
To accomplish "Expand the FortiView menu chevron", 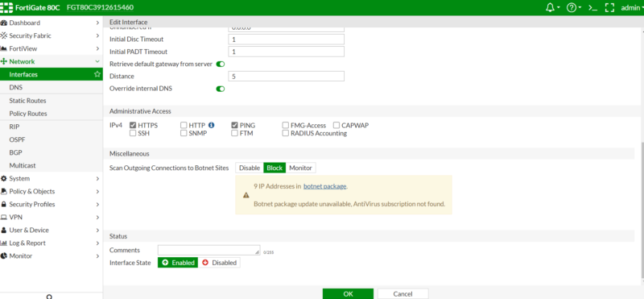I will coord(97,48).
